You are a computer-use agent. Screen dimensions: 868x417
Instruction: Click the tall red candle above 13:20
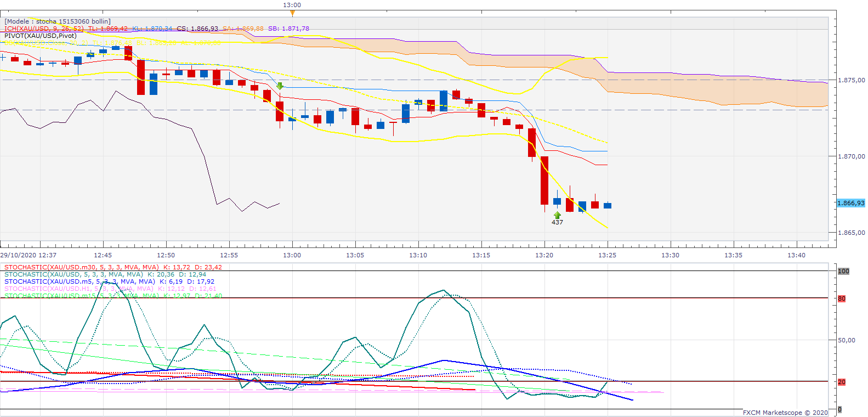pos(544,181)
